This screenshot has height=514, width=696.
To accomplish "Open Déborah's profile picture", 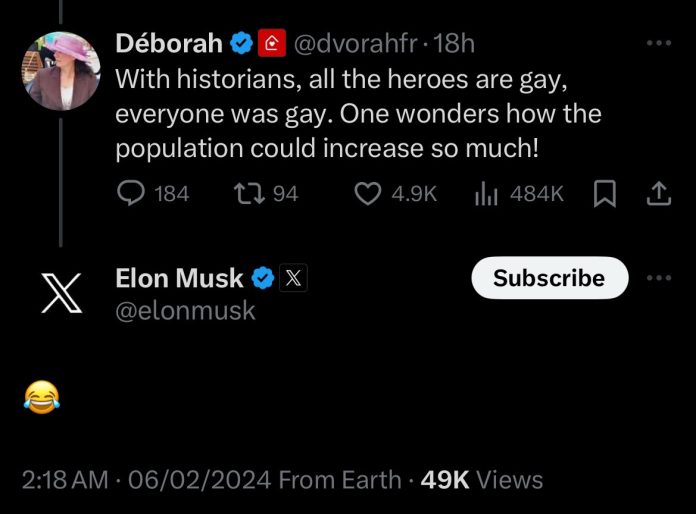I will pos(61,70).
